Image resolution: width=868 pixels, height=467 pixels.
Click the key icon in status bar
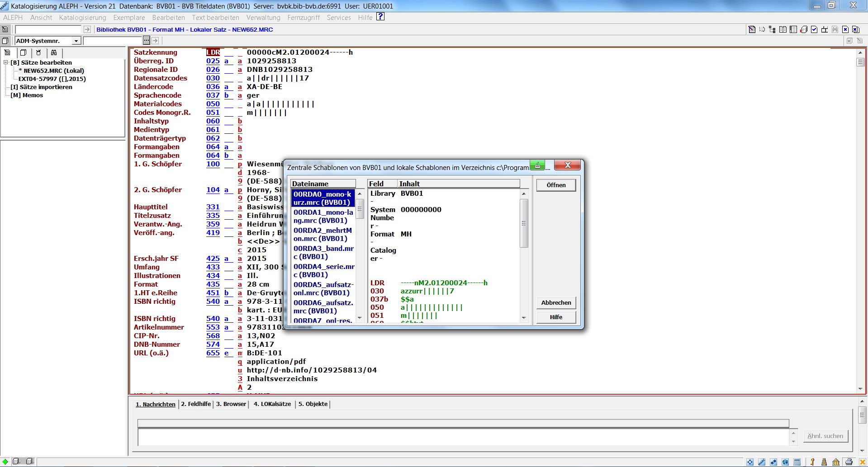(x=812, y=462)
